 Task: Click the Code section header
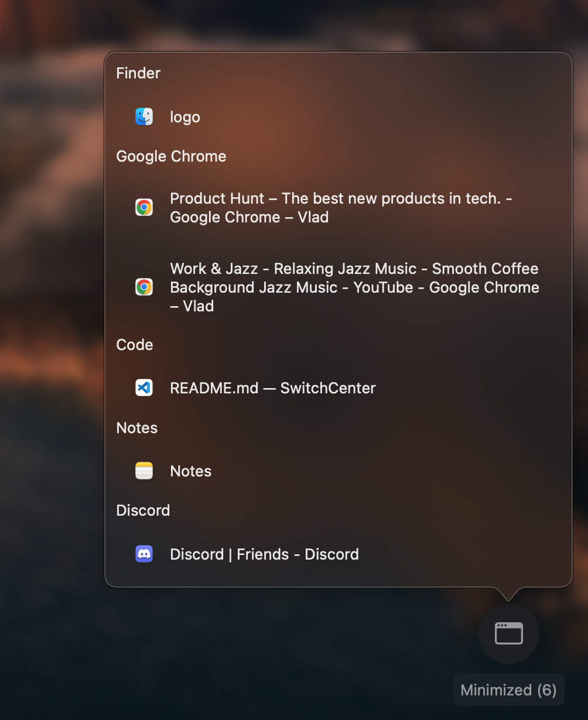135,345
